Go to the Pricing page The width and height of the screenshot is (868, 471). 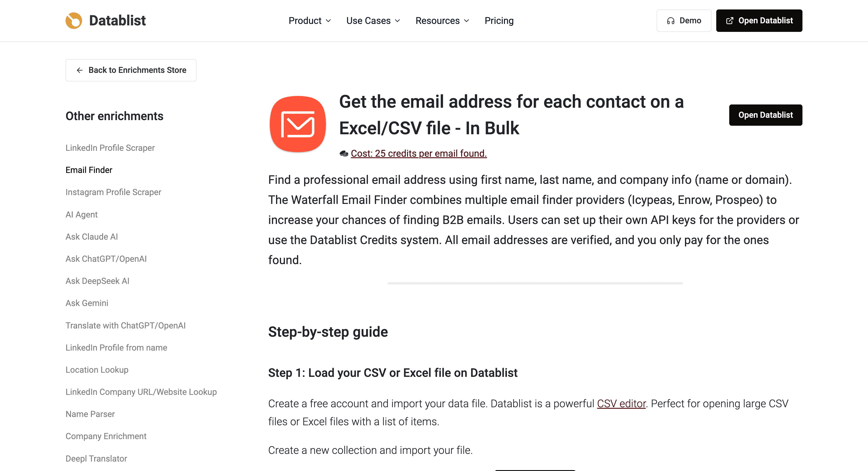point(499,21)
